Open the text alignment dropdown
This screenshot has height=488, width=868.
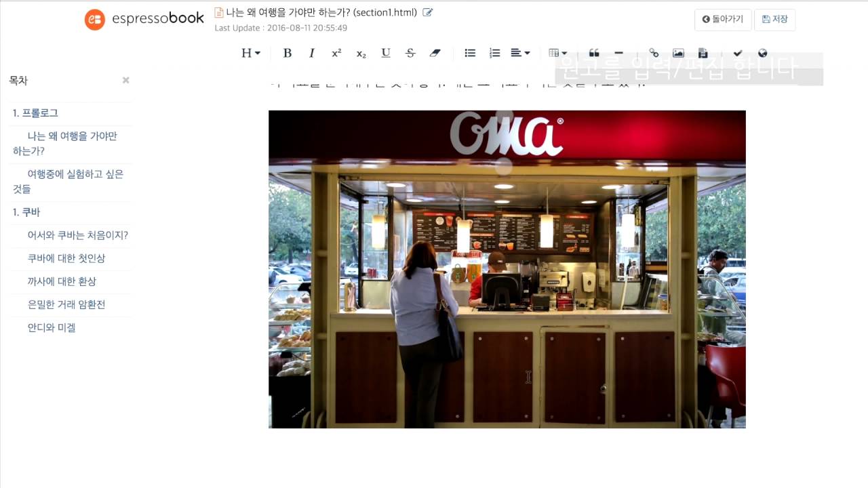520,53
